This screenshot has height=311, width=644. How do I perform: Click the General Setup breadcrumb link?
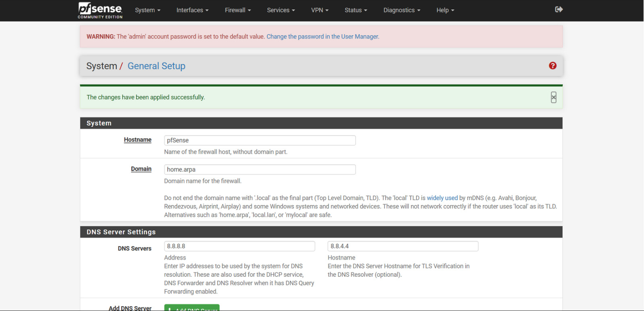156,66
